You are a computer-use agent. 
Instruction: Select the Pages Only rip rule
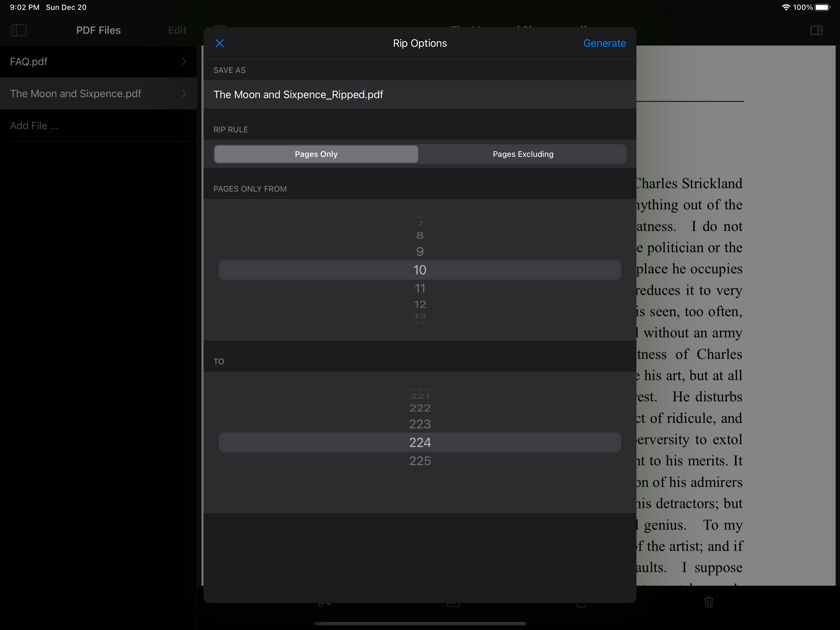(316, 154)
